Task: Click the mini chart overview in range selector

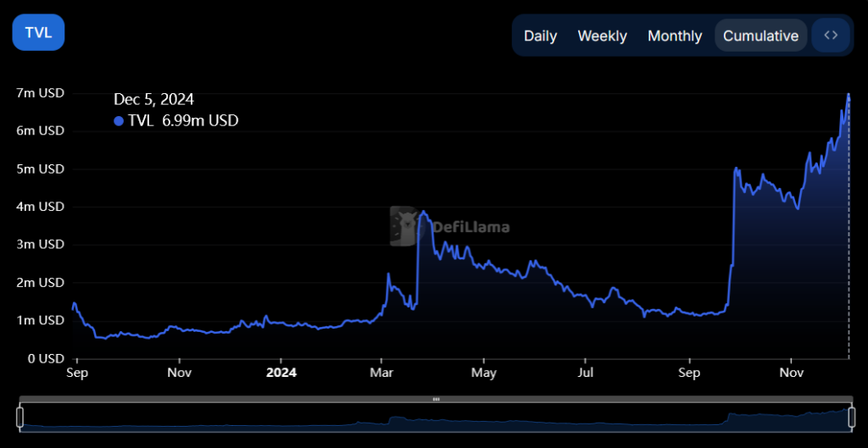Action: [x=436, y=418]
